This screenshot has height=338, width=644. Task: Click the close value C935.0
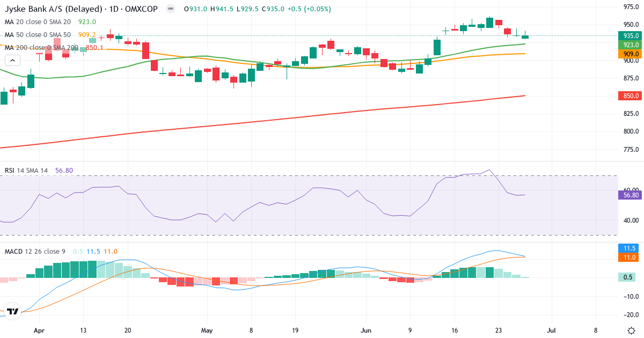tap(272, 9)
